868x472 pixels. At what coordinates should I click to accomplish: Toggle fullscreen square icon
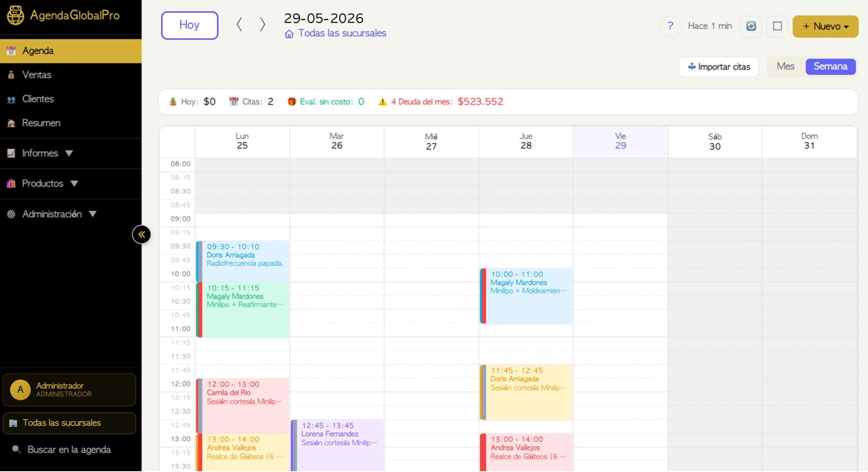point(778,26)
